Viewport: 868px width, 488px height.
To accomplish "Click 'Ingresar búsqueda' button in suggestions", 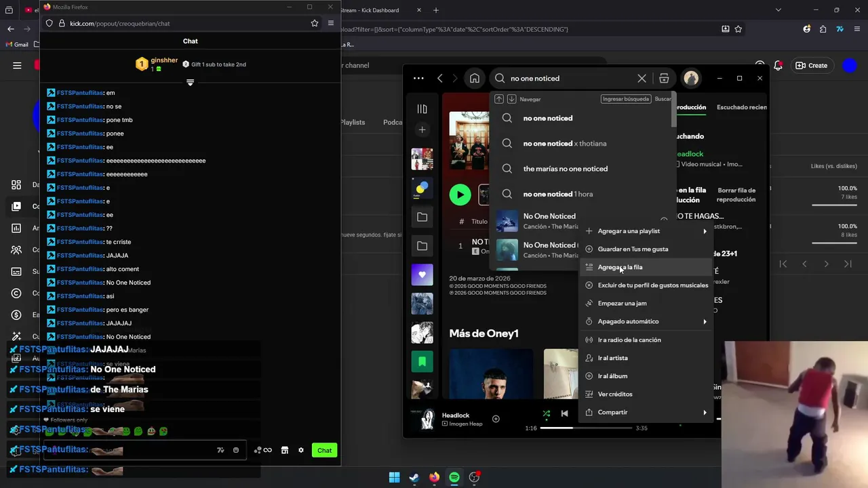I will pyautogui.click(x=626, y=99).
